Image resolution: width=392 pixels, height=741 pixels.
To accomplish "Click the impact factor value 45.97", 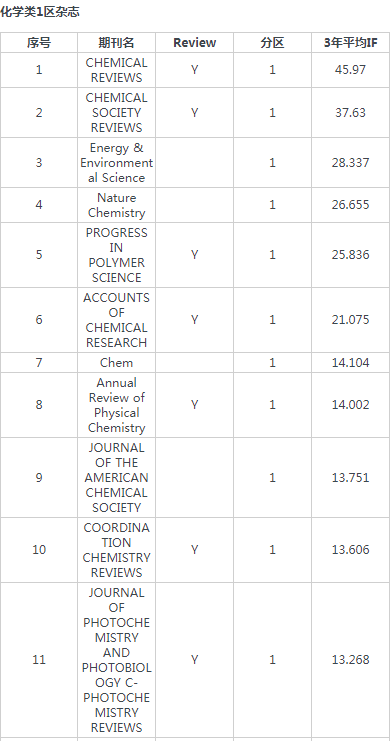I will coord(350,70).
